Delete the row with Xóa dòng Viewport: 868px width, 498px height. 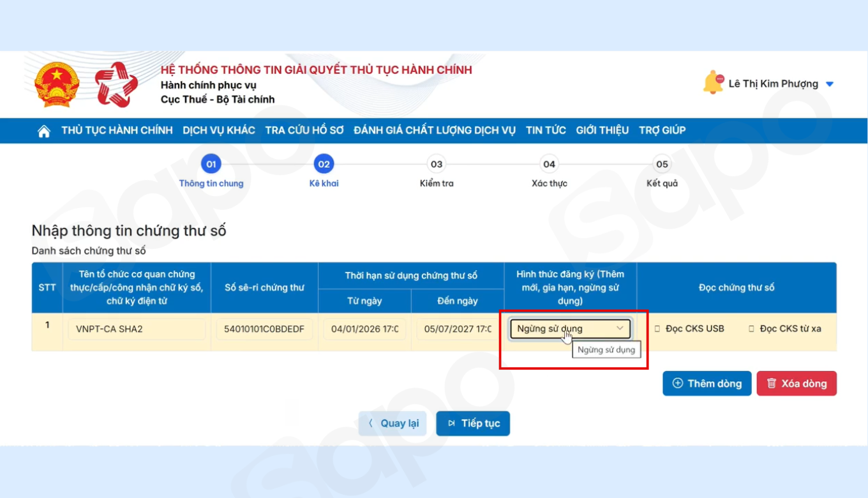pos(797,384)
